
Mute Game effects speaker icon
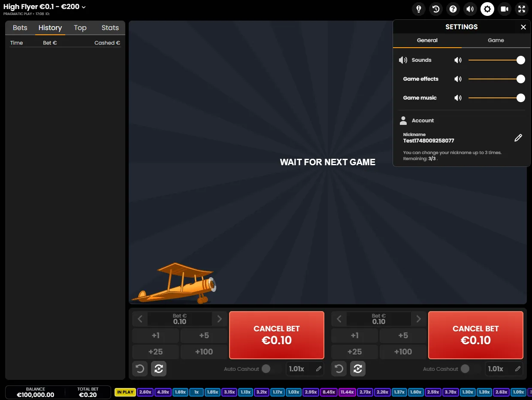(x=458, y=79)
